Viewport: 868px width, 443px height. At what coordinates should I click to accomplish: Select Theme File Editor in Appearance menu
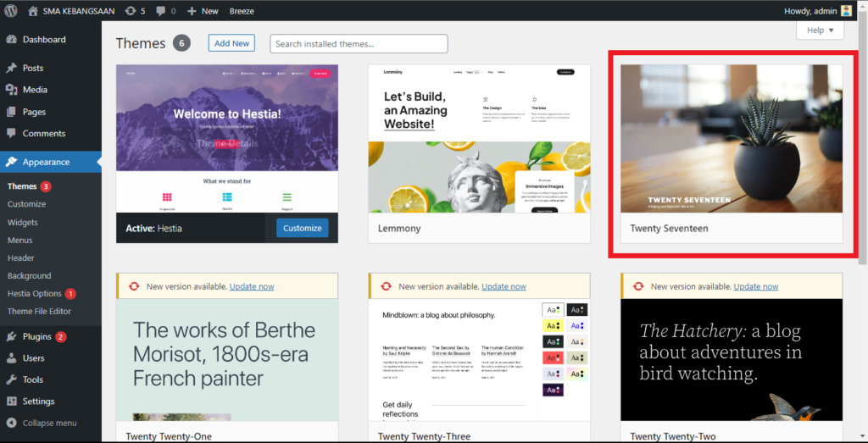pos(39,312)
